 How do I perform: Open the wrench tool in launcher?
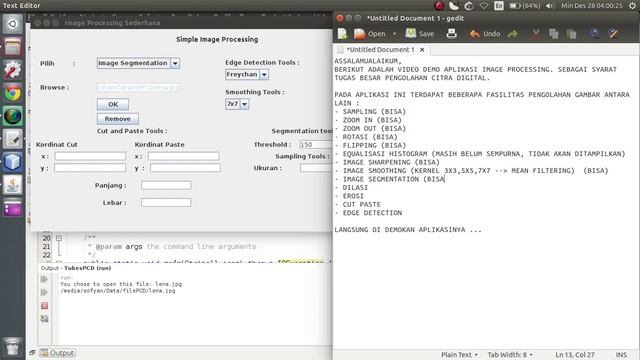click(x=13, y=70)
